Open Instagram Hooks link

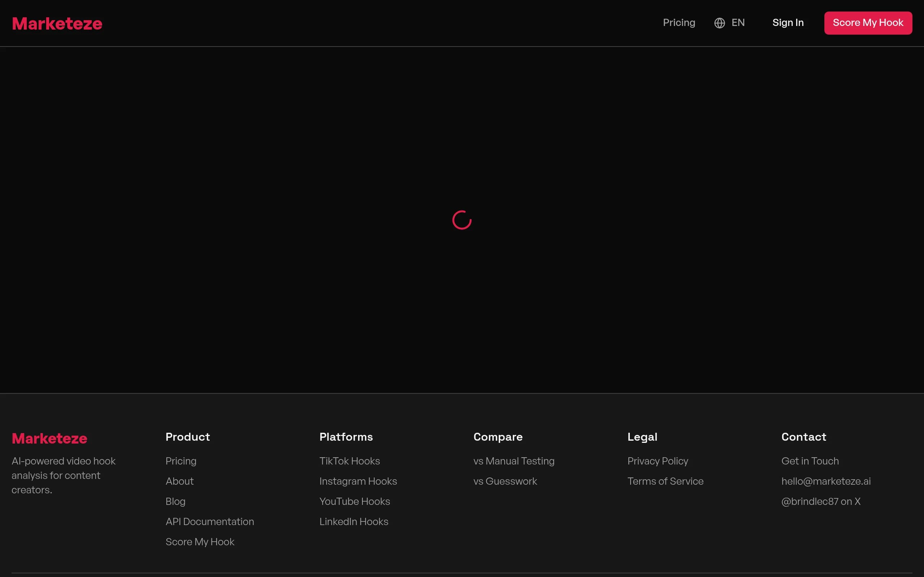coord(358,481)
